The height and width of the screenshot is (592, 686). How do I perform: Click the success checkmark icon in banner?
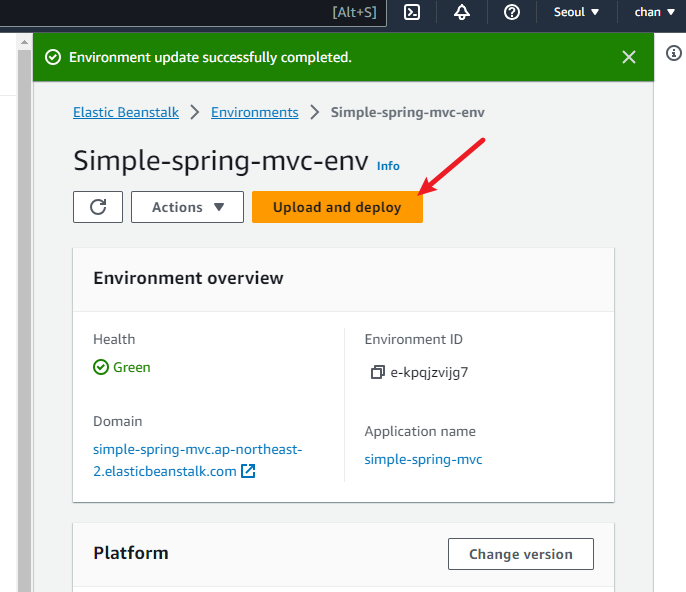click(x=53, y=57)
